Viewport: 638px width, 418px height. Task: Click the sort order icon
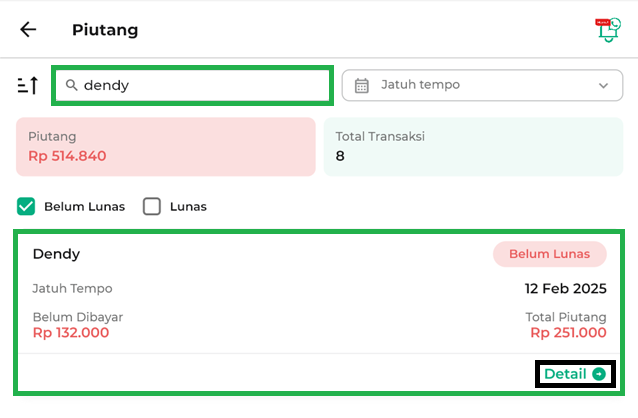tap(27, 85)
